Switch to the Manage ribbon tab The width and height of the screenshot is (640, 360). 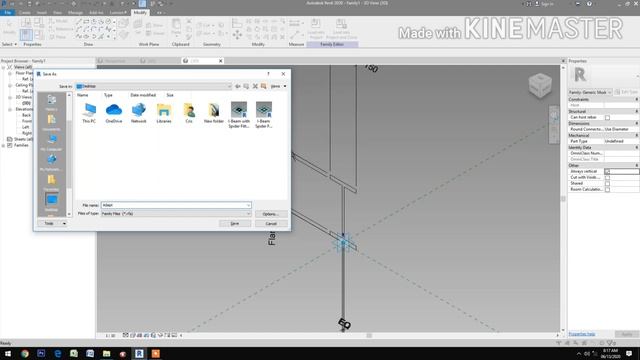pos(75,13)
